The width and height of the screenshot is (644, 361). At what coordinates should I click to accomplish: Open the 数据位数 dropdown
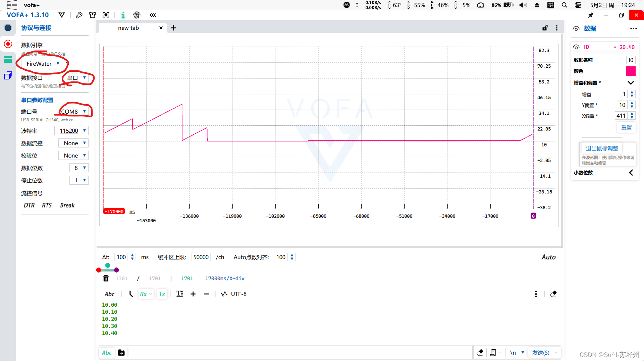pos(79,168)
